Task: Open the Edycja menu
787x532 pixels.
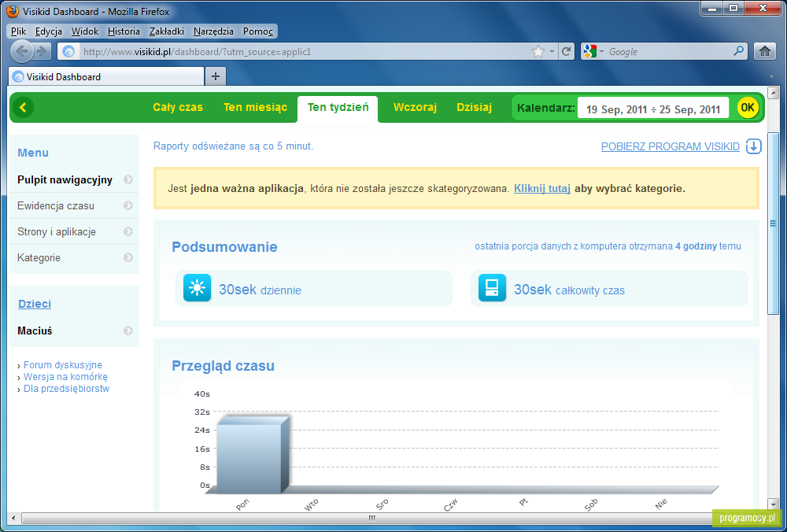Action: [x=49, y=31]
